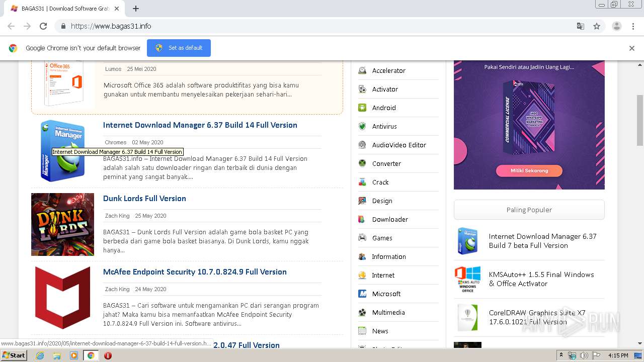Open Windows Explorer folder in taskbar
Screen dimensions: 644x362
(57, 355)
